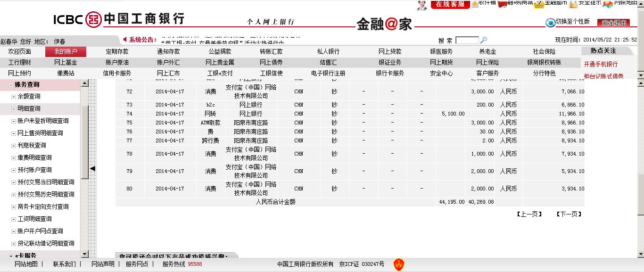Click the 在线客服 red button

pos(450,4)
